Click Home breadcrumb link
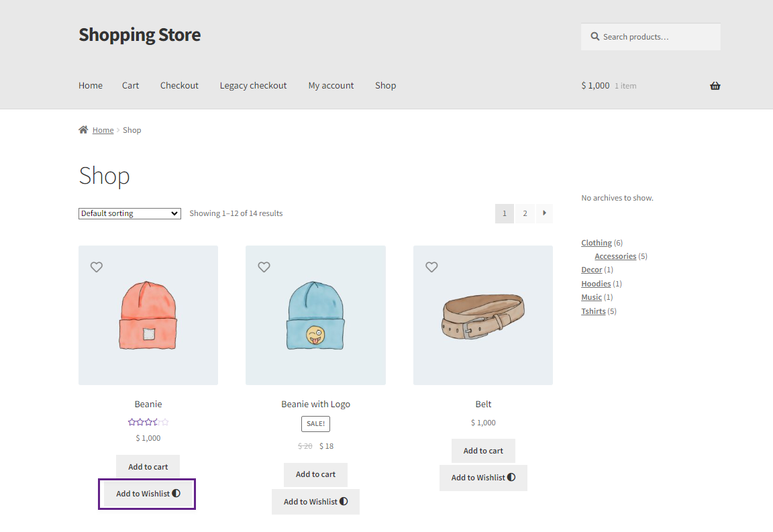Viewport: 773px width, 532px height. click(103, 130)
